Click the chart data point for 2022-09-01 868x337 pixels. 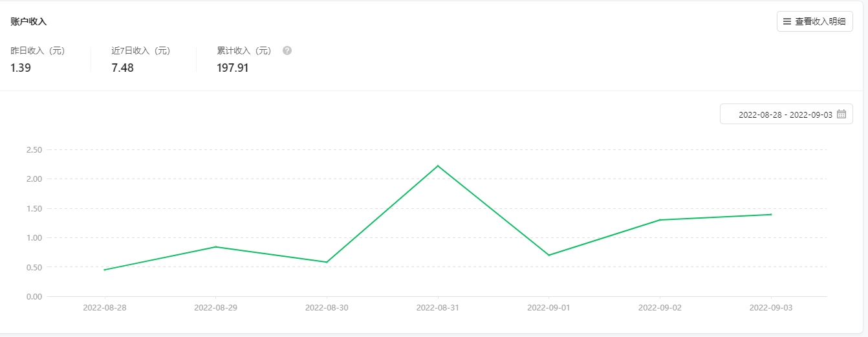coord(548,255)
